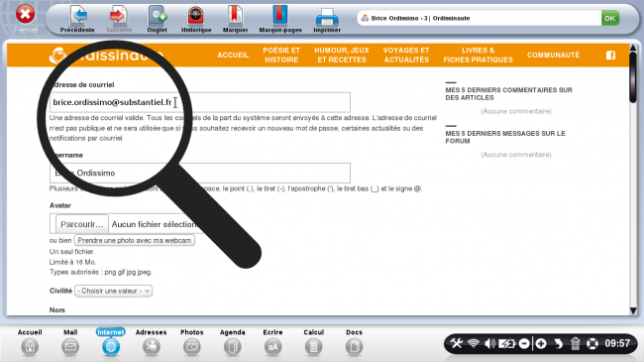Viewport: 644px width, 362px height.
Task: Open the Historique browsing history
Action: tap(196, 19)
